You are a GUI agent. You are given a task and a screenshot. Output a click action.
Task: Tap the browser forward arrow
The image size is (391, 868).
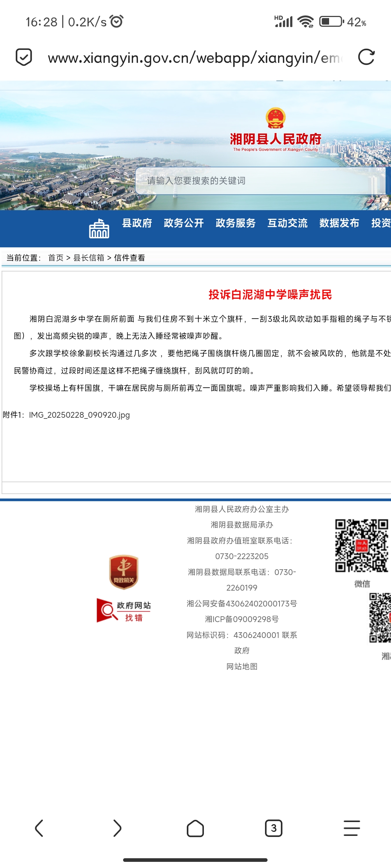pyautogui.click(x=117, y=828)
